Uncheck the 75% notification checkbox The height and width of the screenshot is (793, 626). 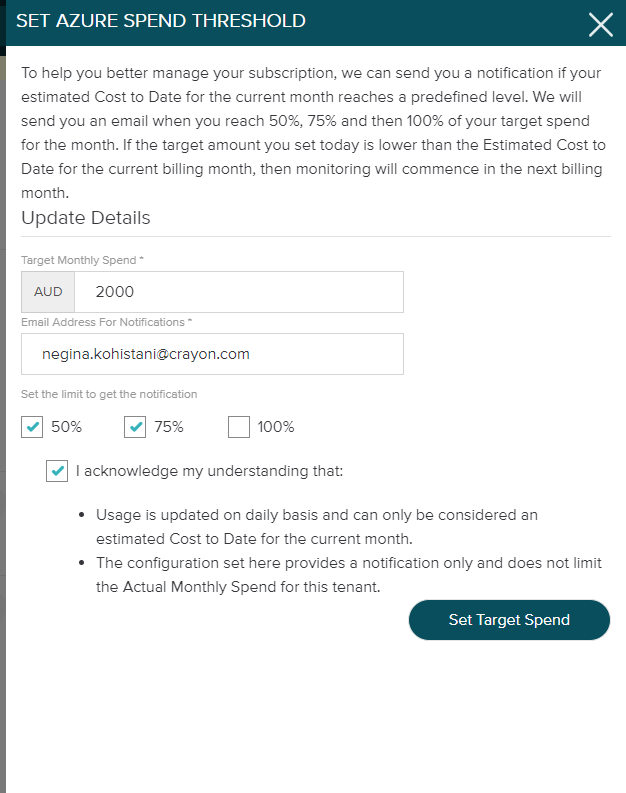click(135, 427)
